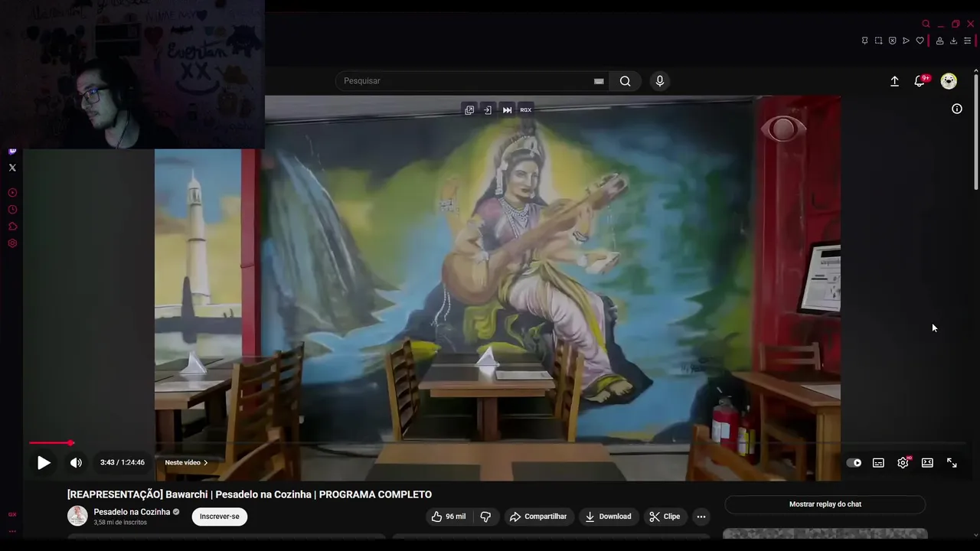Add page to bookmarks heart icon
This screenshot has width=980, height=551.
920,41
